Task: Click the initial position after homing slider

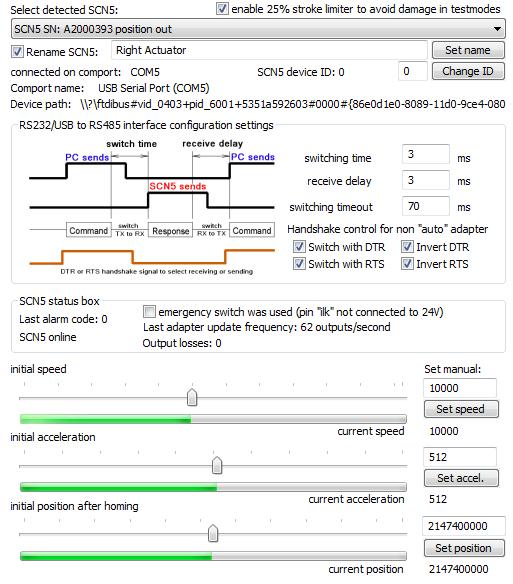Action: coord(213,534)
